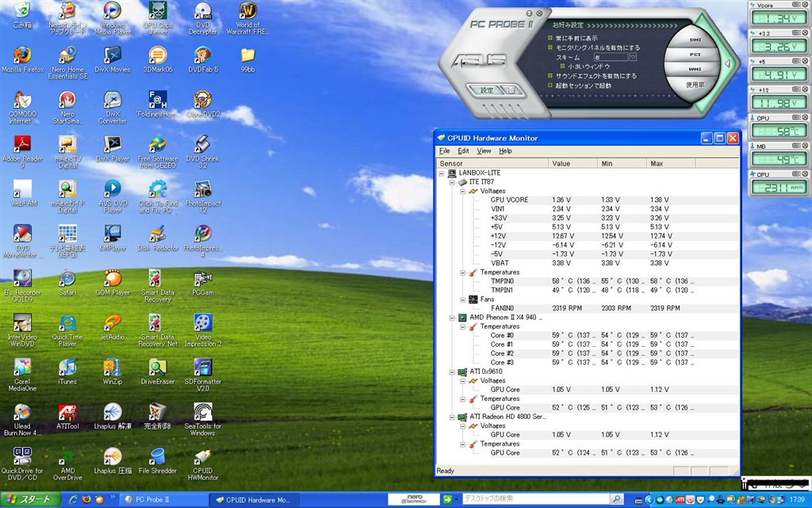The image size is (812, 508).
Task: Launch the GOM Player desktop icon
Action: (113, 279)
